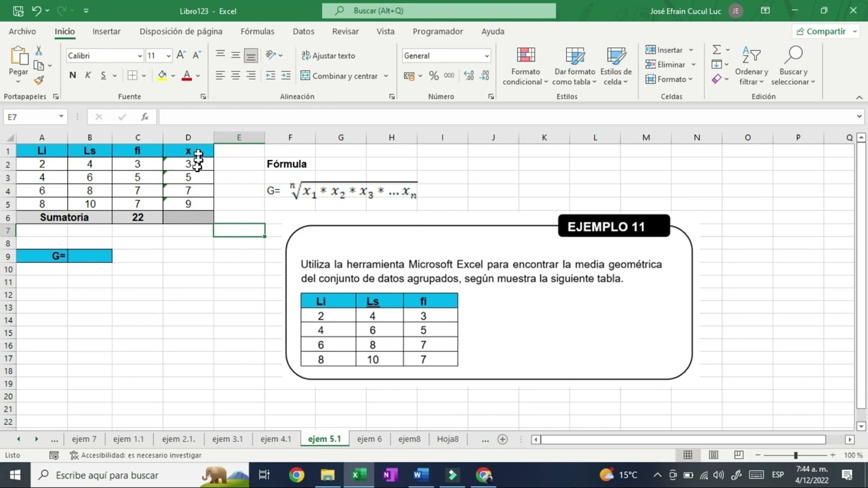This screenshot has width=868, height=488.
Task: Open the Name Box dropdown arrow
Action: click(60, 117)
